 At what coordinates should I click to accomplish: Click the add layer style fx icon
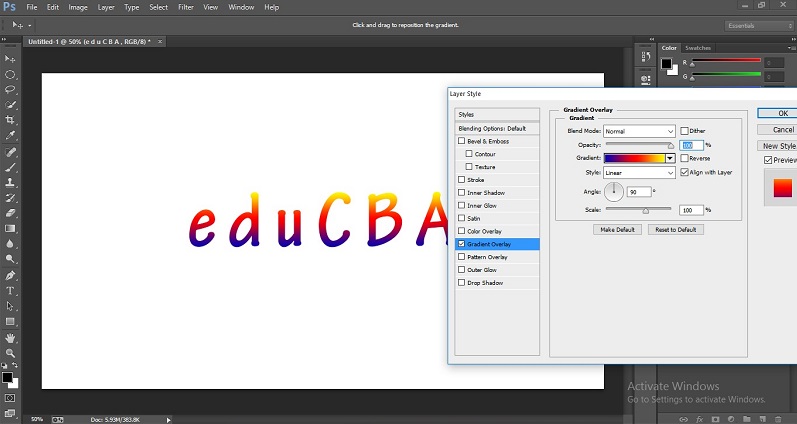click(699, 419)
